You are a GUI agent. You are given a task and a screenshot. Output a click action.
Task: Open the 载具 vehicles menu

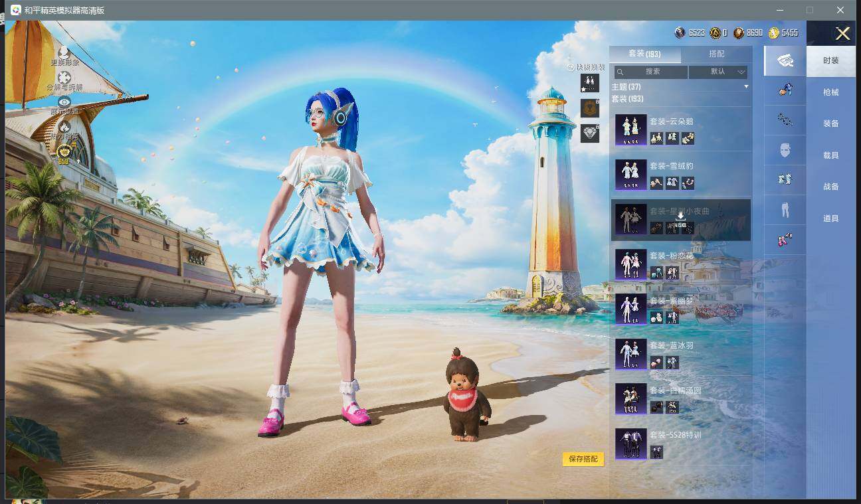tap(831, 155)
